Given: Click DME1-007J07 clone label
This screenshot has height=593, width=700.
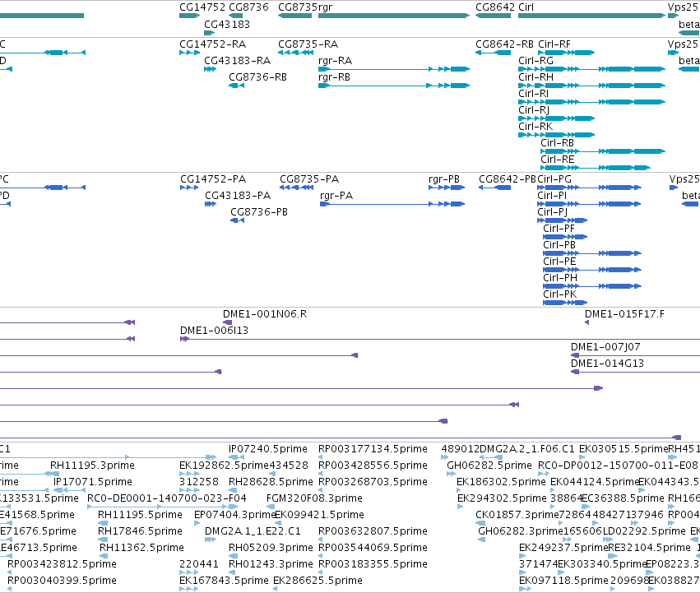Looking at the screenshot, I should coord(605,347).
